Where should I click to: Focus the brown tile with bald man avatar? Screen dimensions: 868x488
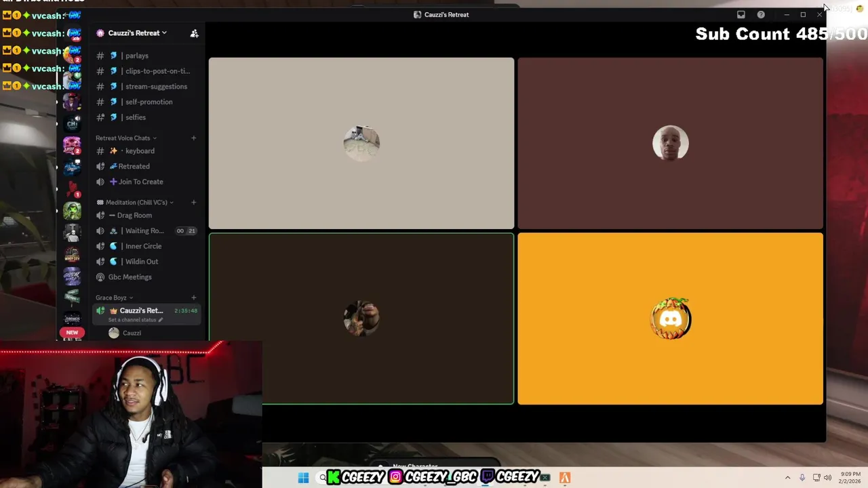[x=671, y=143]
